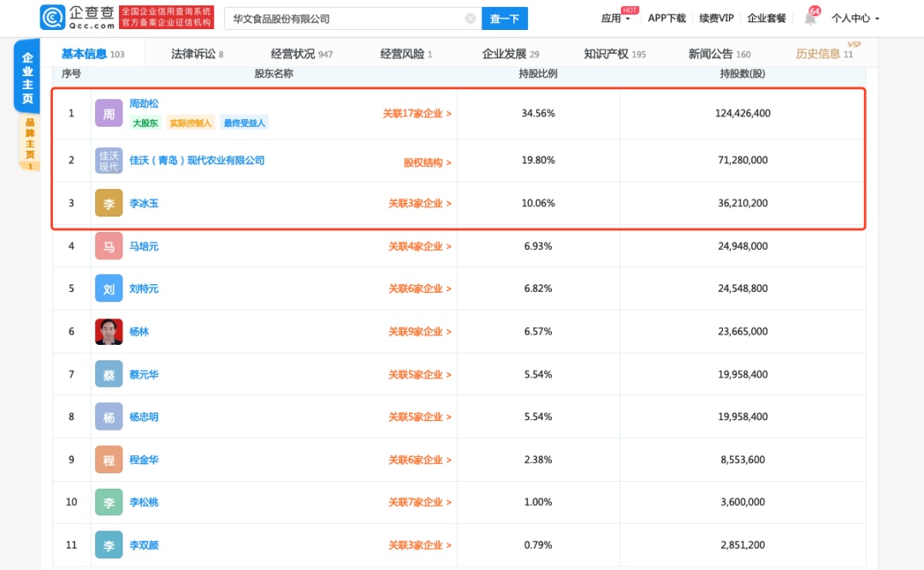Open 关联3家企业 for 李双颜
This screenshot has height=570, width=924.
[419, 545]
